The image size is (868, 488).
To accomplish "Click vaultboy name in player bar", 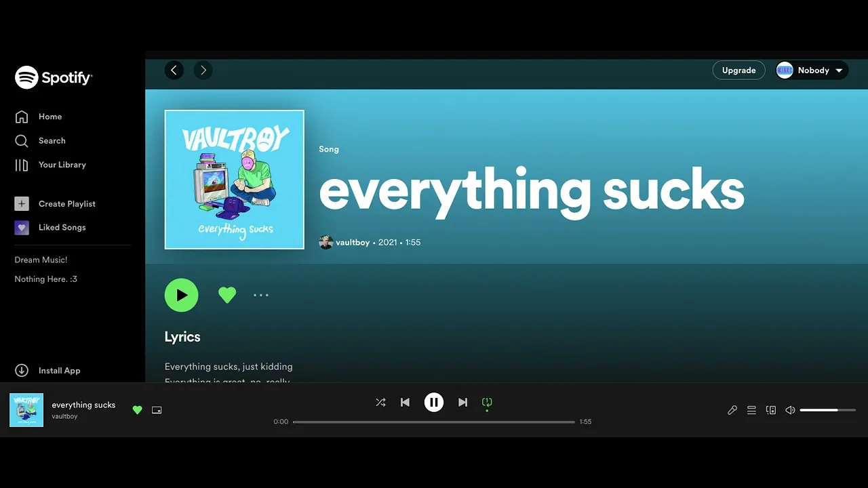I will [x=64, y=416].
